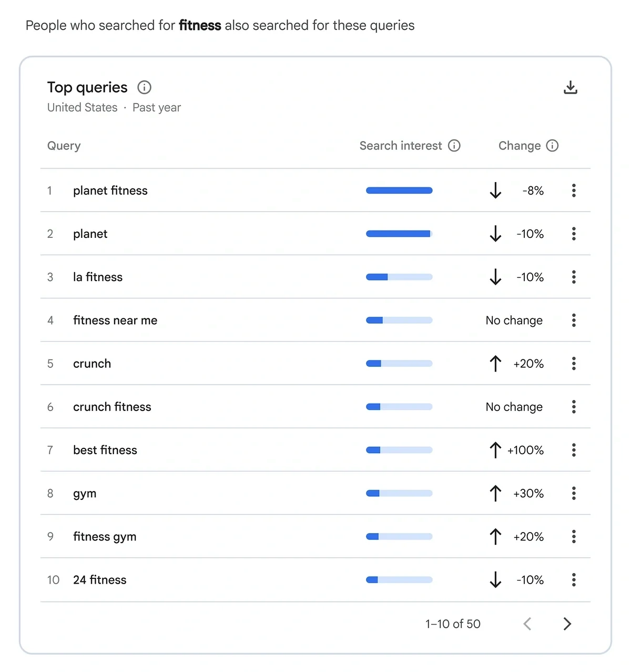The height and width of the screenshot is (672, 631).
Task: Click the best fitness query
Action: 105,450
